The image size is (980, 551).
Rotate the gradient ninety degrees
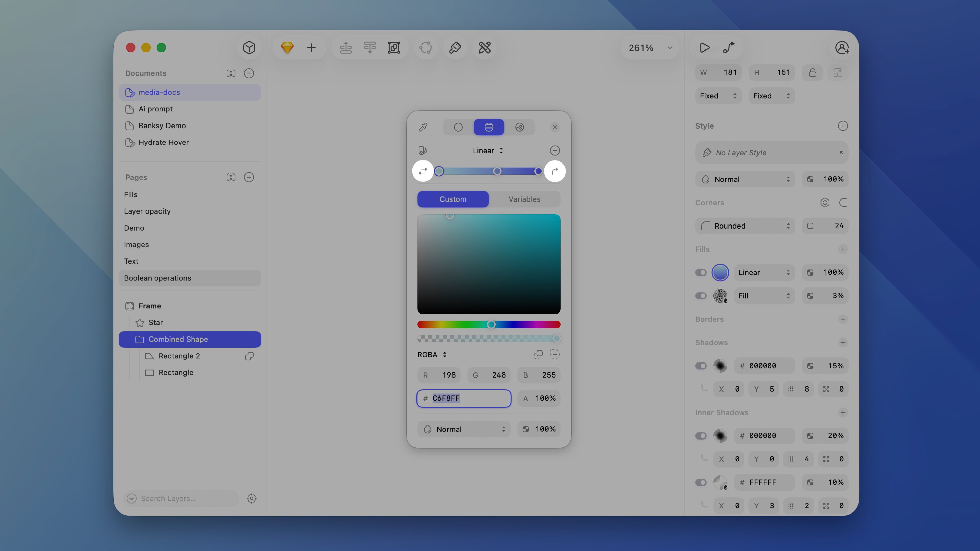click(x=555, y=171)
